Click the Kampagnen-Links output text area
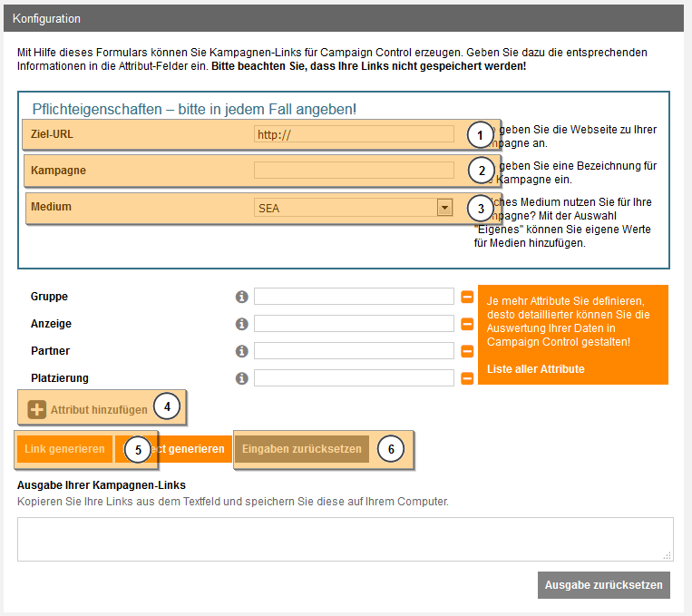This screenshot has height=616, width=692. (x=346, y=539)
